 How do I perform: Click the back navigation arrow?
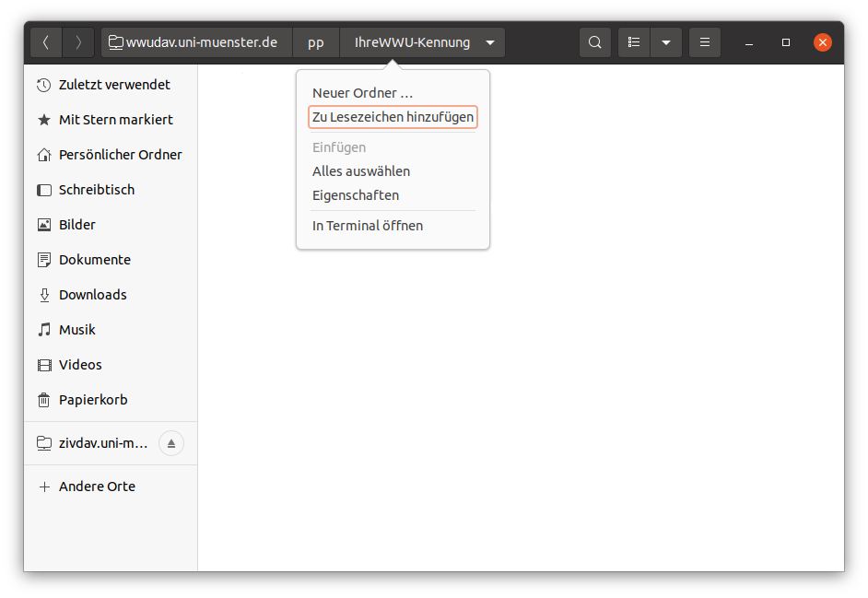(47, 42)
